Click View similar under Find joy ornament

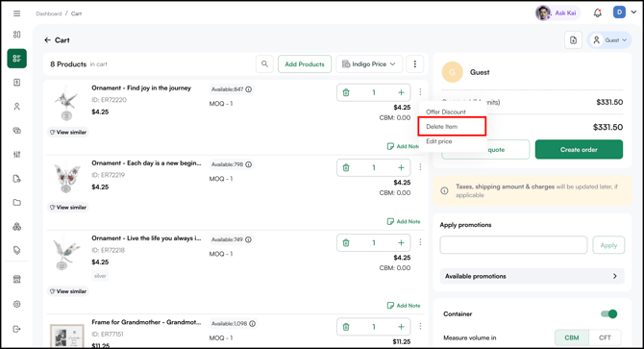tap(68, 133)
